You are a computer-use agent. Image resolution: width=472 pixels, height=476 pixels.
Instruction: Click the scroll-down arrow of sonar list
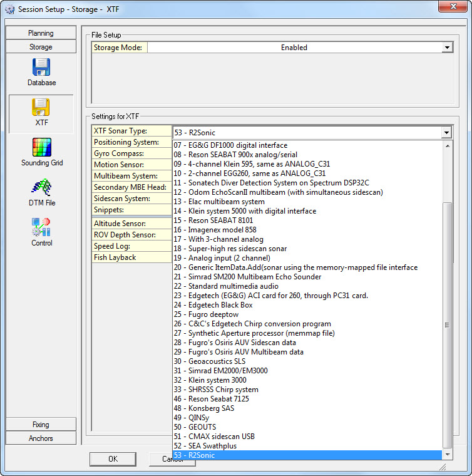[x=447, y=454]
